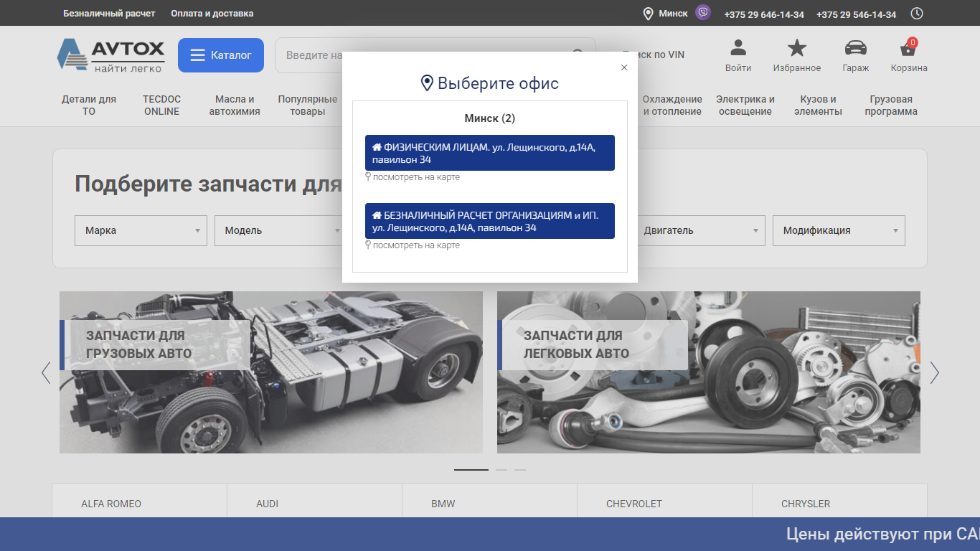Screen dimensions: 980x551
Task: Open CHRYSLER brand
Action: 806,504
